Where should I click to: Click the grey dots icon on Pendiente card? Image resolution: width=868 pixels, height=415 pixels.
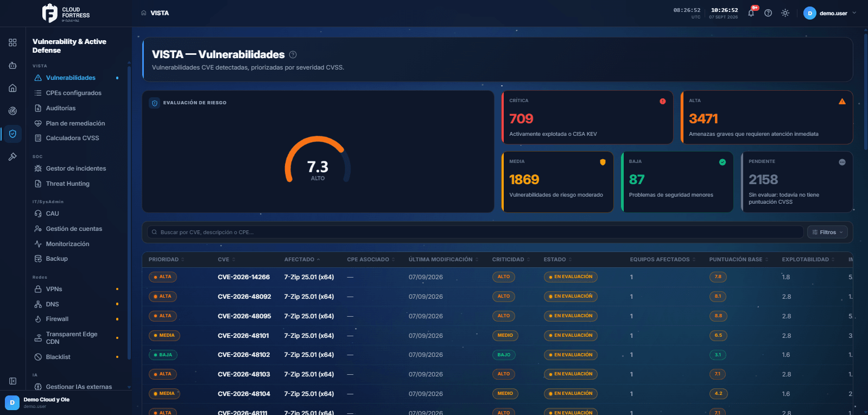(x=842, y=162)
